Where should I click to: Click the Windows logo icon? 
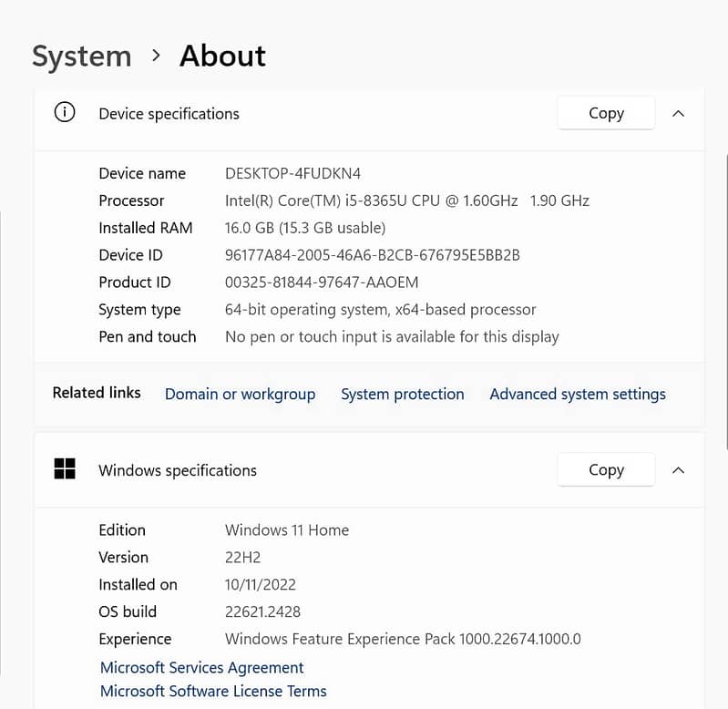click(x=65, y=469)
